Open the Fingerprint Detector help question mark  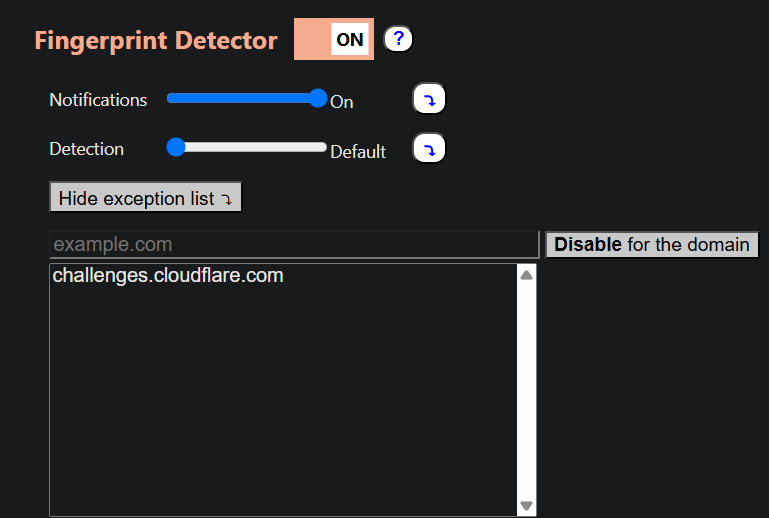tap(398, 39)
